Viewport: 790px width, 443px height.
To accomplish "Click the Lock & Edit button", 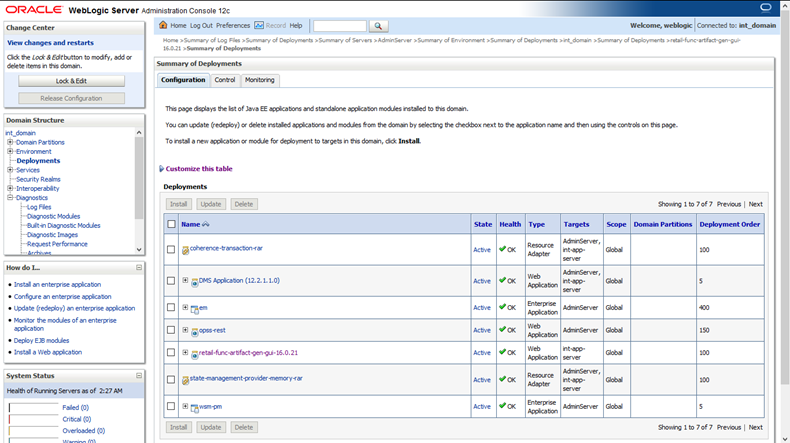I will (x=72, y=81).
